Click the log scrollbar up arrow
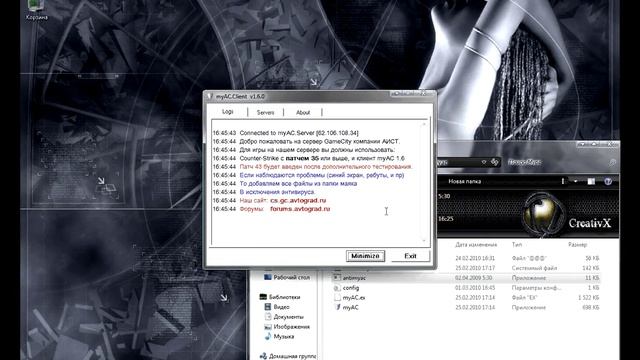This screenshot has height=360, width=640. [x=424, y=124]
